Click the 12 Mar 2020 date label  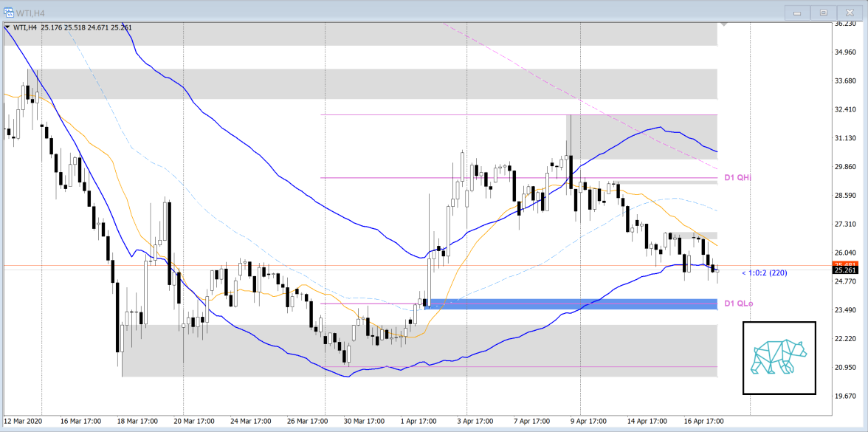[24, 422]
